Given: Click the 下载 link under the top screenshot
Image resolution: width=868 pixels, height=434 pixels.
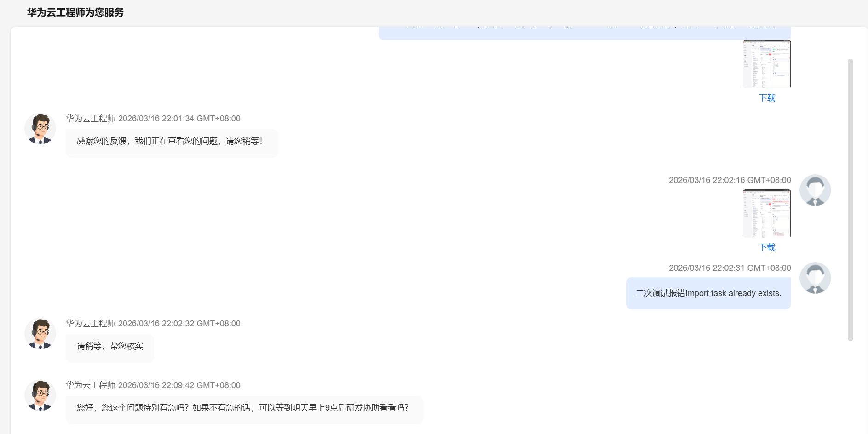Looking at the screenshot, I should click(767, 98).
